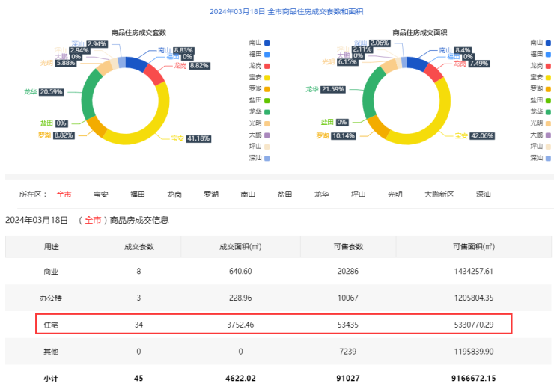
Task: Click the chart title 全市商品住房成交套数和面积
Action: [276, 12]
